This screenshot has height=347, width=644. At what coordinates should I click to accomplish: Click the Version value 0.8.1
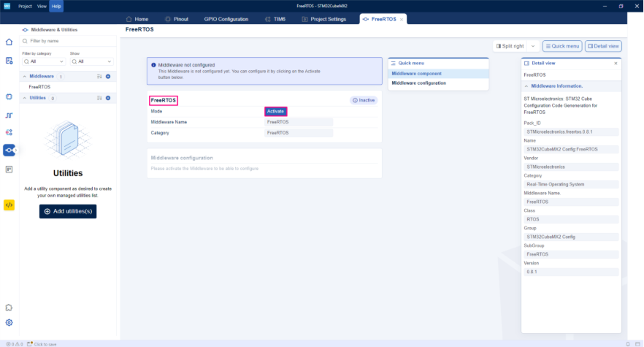point(571,272)
